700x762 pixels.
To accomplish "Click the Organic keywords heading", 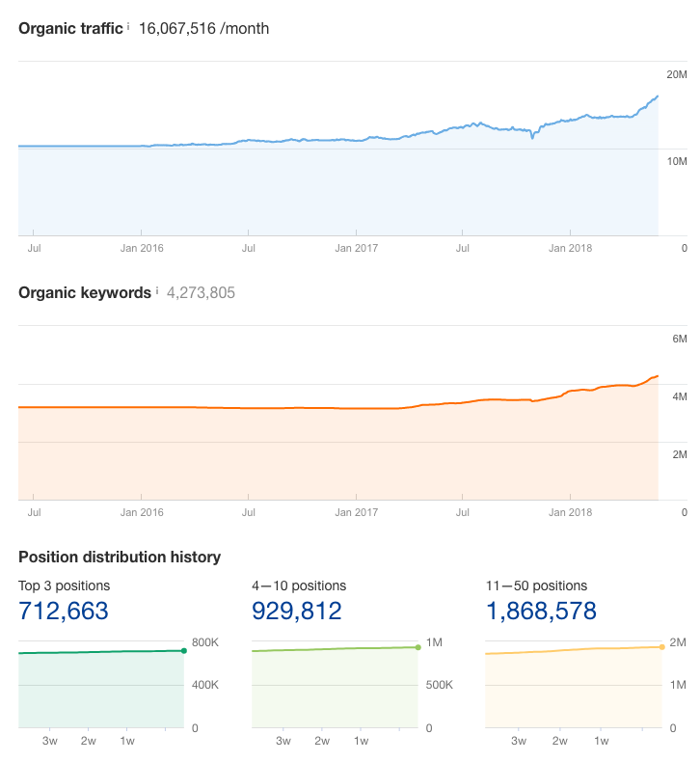I will 85,293.
